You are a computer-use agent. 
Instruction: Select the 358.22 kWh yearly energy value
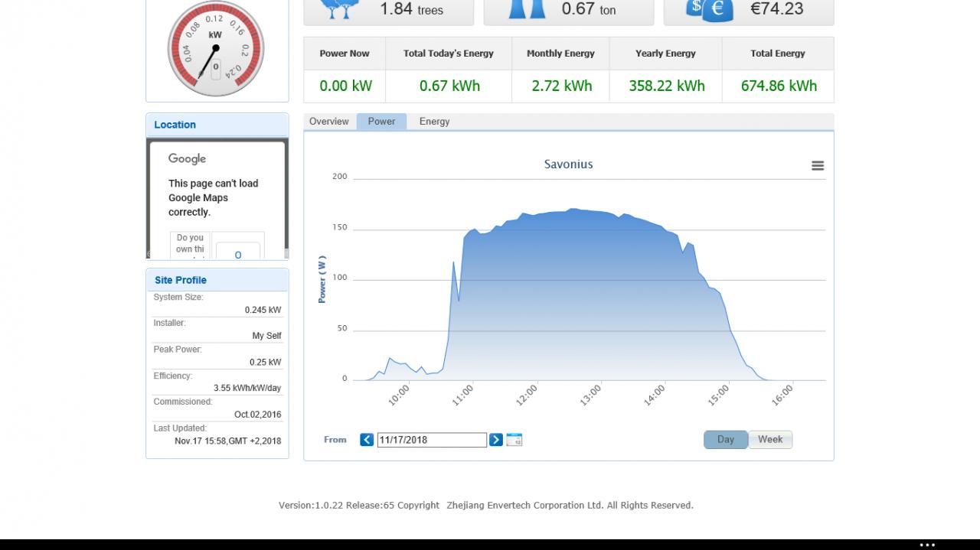pos(667,86)
